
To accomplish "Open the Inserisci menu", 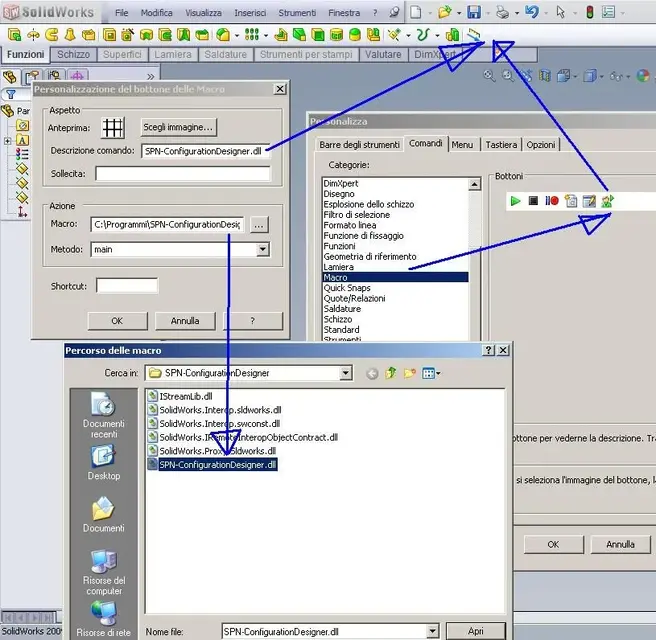I will (x=250, y=13).
